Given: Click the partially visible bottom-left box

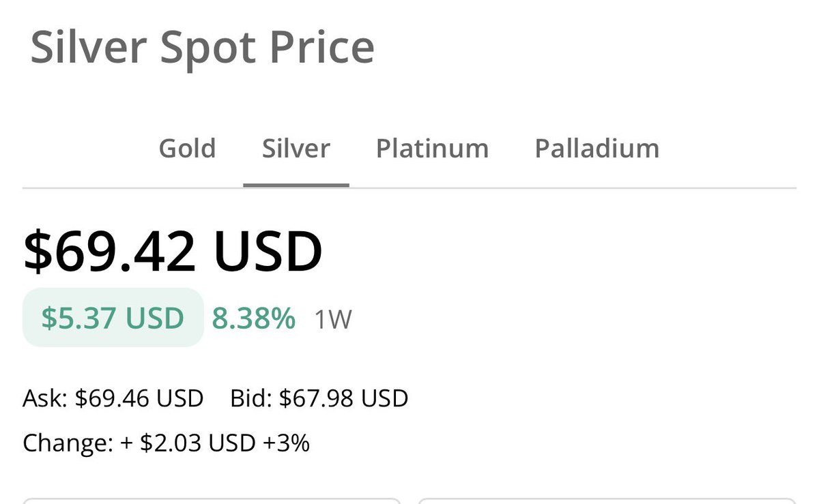Looking at the screenshot, I should pyautogui.click(x=212, y=501).
